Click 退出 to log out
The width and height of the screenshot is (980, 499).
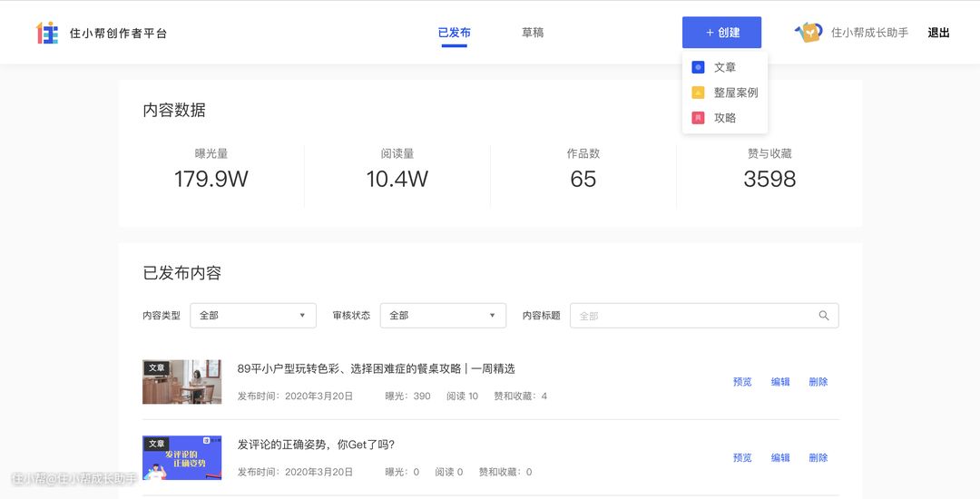coord(938,33)
